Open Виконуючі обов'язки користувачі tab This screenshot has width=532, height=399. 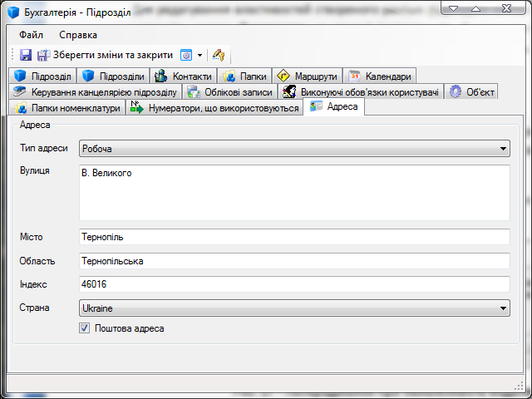point(361,92)
